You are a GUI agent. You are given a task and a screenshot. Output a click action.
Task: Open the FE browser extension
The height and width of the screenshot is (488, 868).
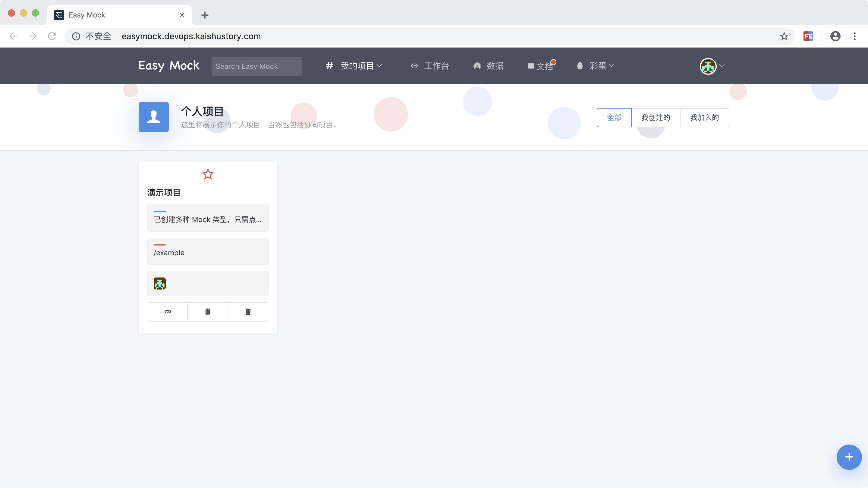click(808, 36)
